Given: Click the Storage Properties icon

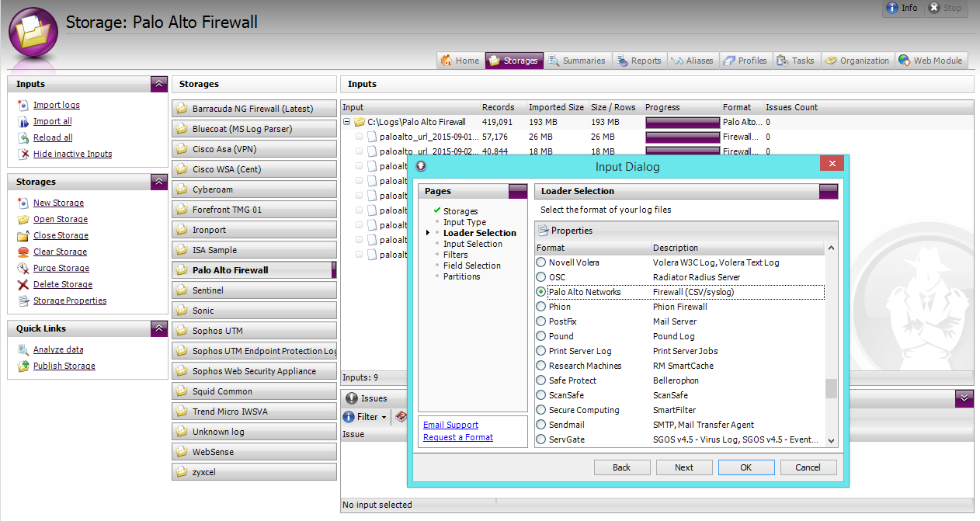Looking at the screenshot, I should tap(23, 300).
